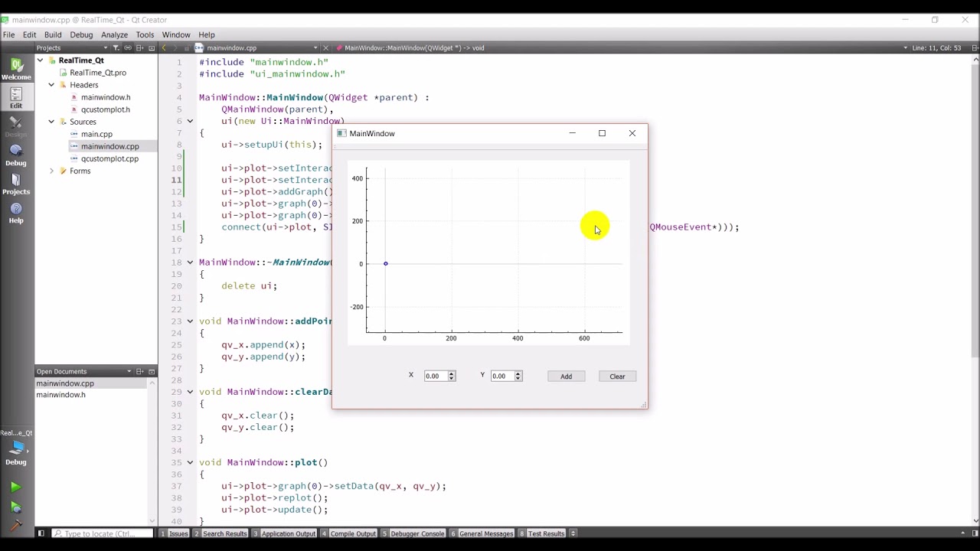Click Clear button in MainWindow
980x551 pixels.
617,377
